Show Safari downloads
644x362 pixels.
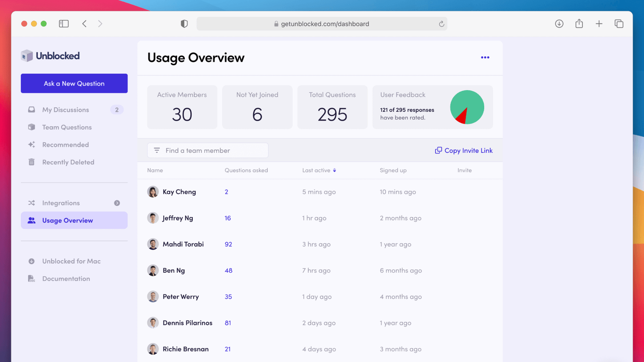(559, 24)
